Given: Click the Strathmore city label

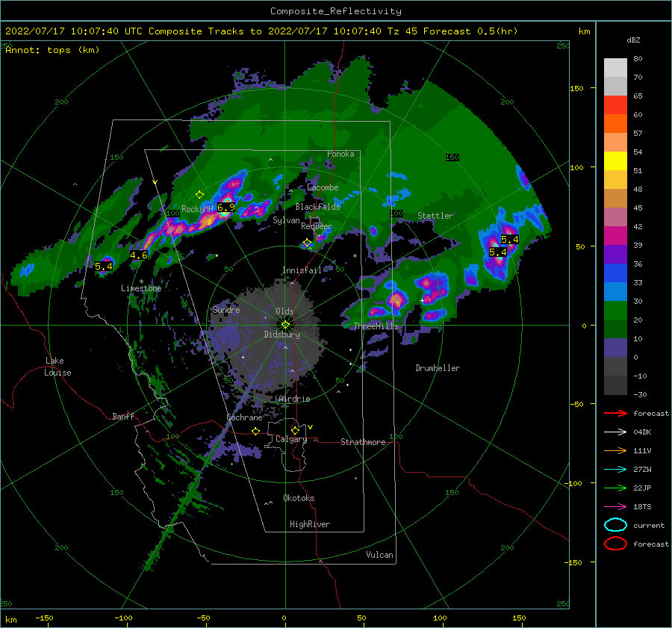Looking at the screenshot, I should [x=363, y=442].
